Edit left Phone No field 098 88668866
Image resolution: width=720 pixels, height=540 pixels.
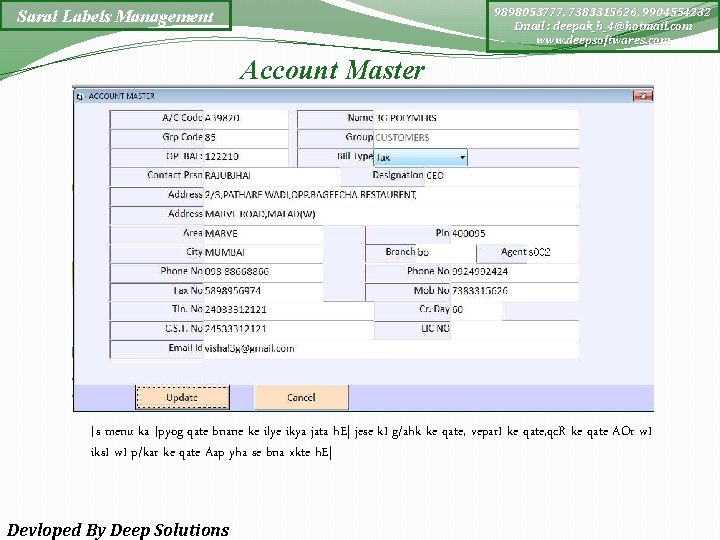[x=264, y=272]
